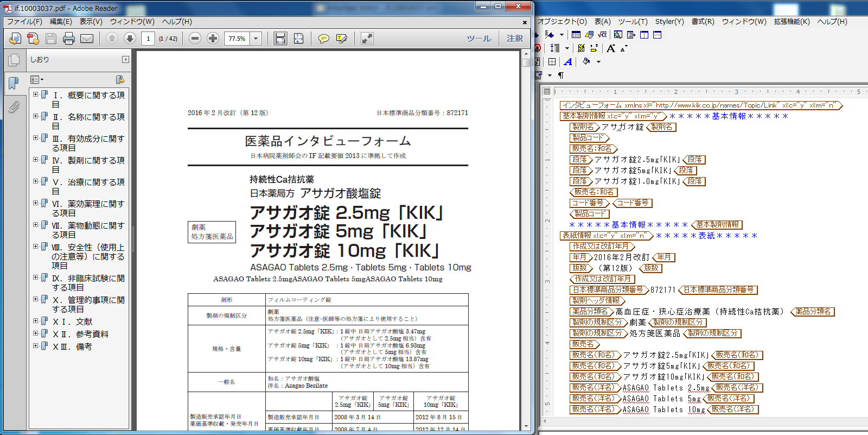Open 拡張機能(K) menu in editor window

pyautogui.click(x=792, y=22)
